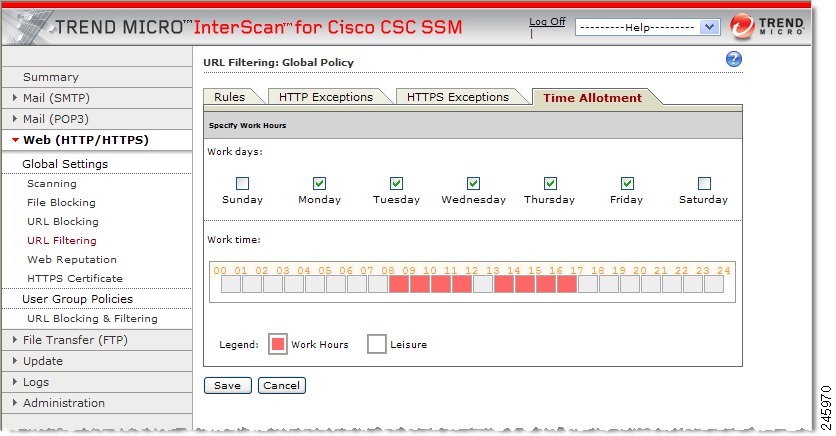Uncheck the Thursday work day checkbox
Screen dimensions: 836x436
550,183
